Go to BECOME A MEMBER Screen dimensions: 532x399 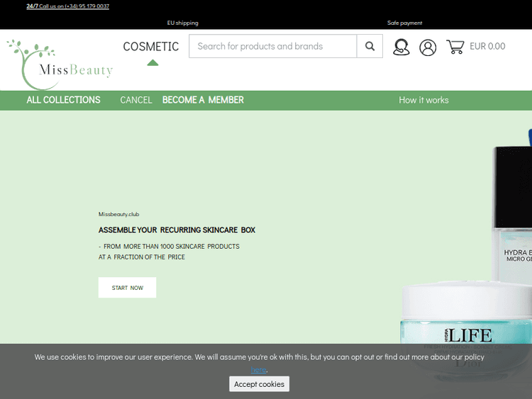point(203,100)
